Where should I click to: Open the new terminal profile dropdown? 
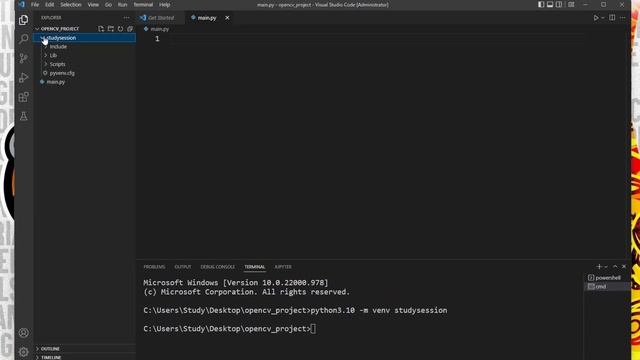tap(606, 267)
